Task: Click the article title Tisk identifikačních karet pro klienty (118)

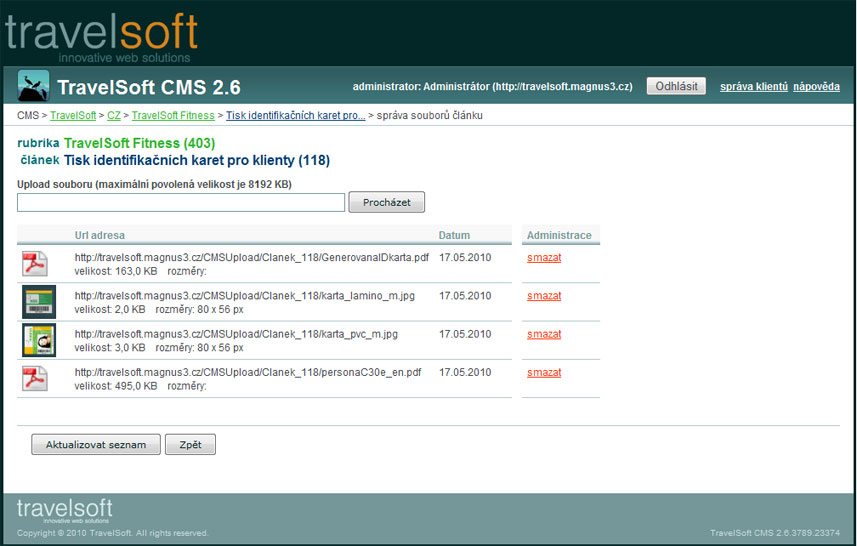Action: pos(197,160)
